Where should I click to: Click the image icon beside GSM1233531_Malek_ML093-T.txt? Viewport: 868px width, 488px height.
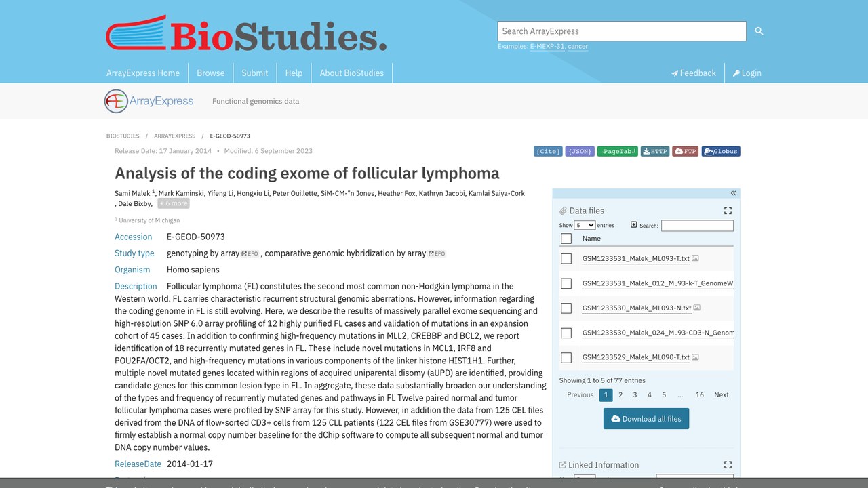click(x=695, y=258)
